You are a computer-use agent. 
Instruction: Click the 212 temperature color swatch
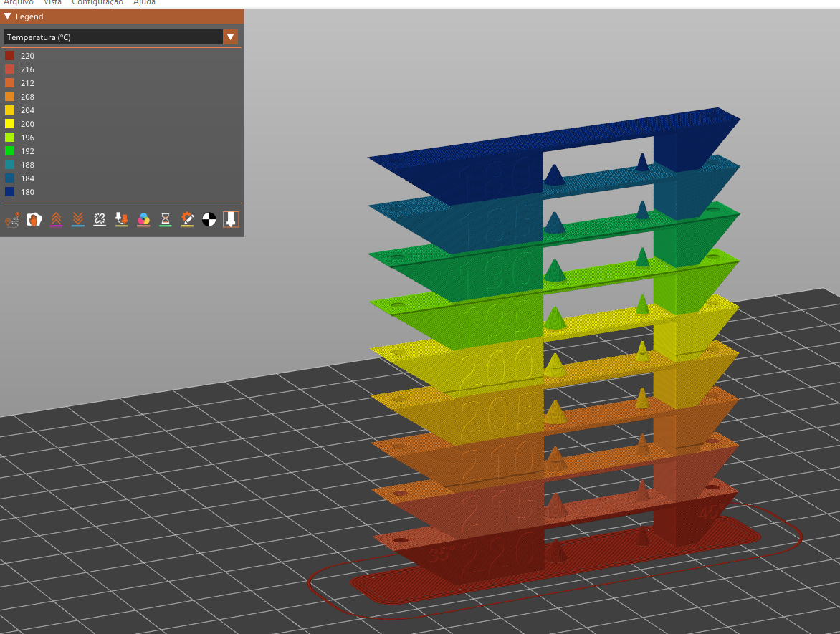pos(9,83)
